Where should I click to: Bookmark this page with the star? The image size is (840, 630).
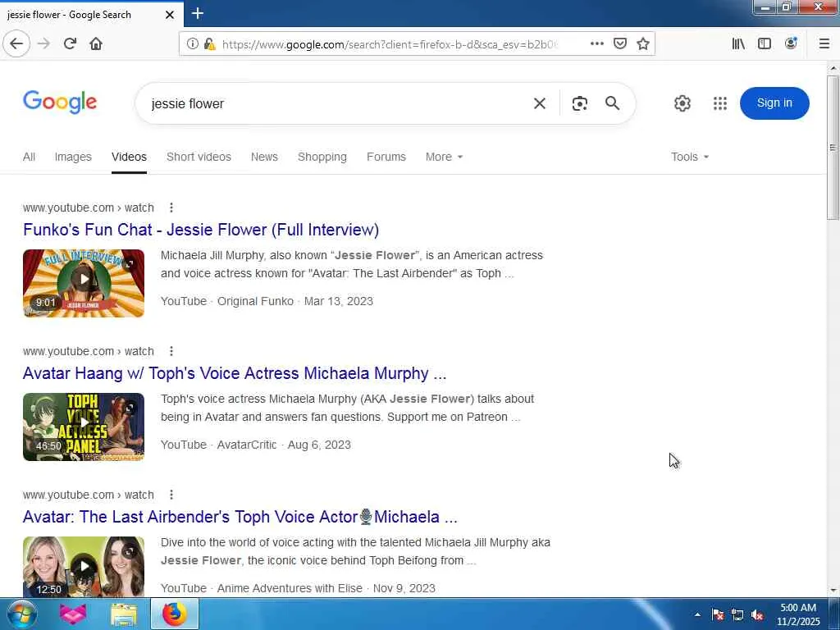click(x=643, y=43)
